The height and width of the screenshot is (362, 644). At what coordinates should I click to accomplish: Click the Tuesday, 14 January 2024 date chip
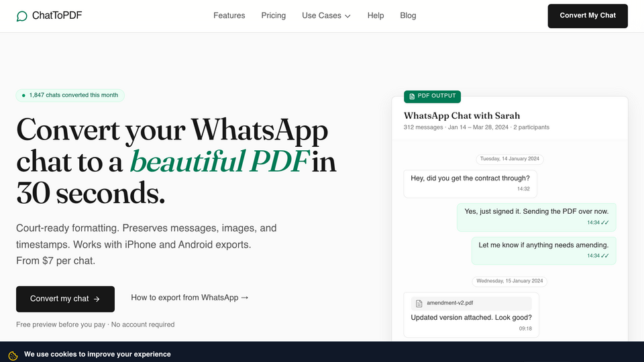(510, 159)
